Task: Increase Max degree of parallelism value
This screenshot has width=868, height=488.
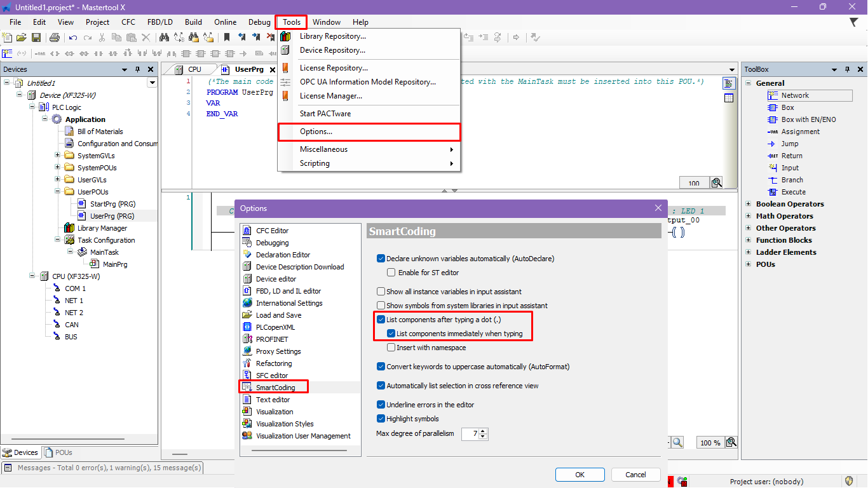Action: pos(484,431)
